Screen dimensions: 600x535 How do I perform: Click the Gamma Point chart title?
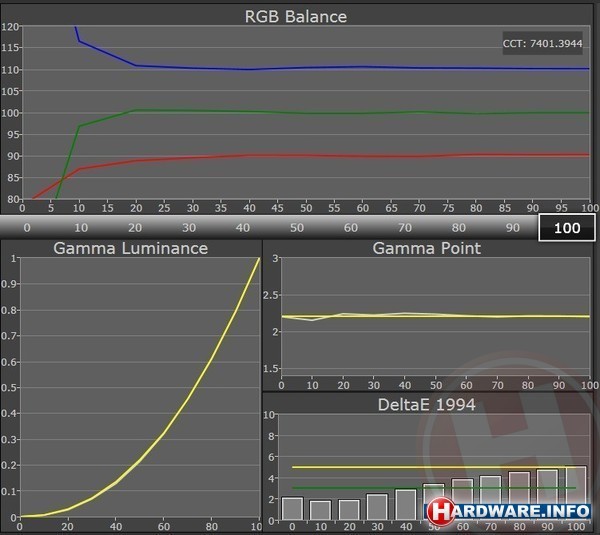tap(426, 248)
